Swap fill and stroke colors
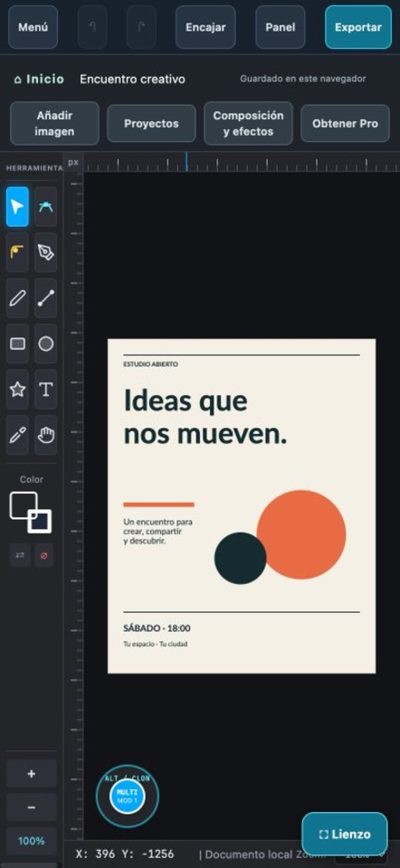 pyautogui.click(x=20, y=555)
